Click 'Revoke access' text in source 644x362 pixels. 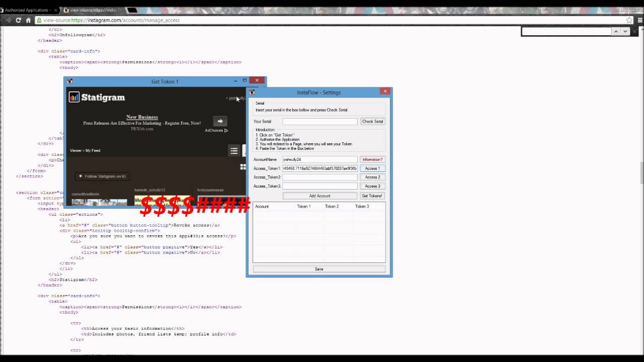pyautogui.click(x=192, y=225)
